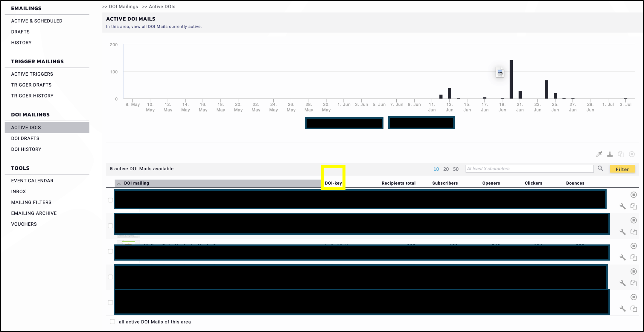Image resolution: width=644 pixels, height=332 pixels.
Task: Show 50 entries per page
Action: click(x=456, y=169)
